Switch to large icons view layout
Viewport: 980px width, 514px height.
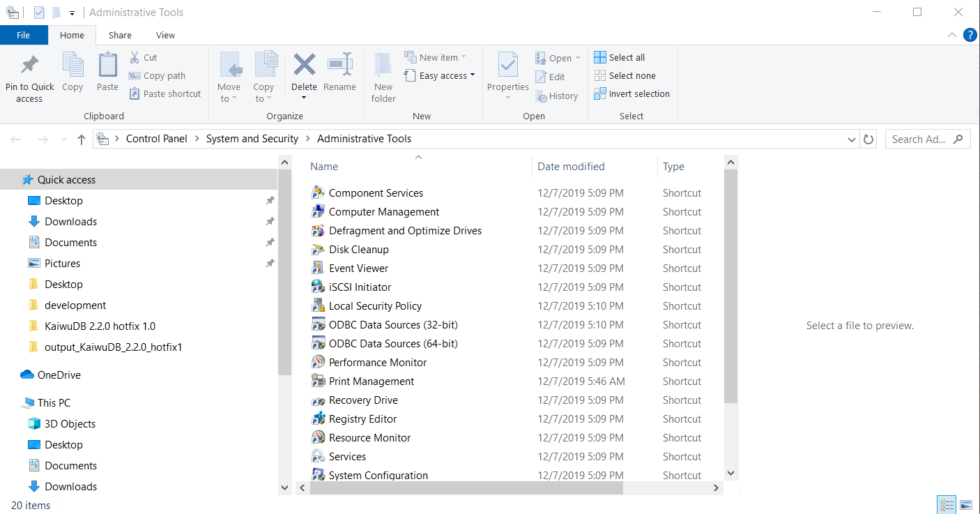tap(966, 505)
